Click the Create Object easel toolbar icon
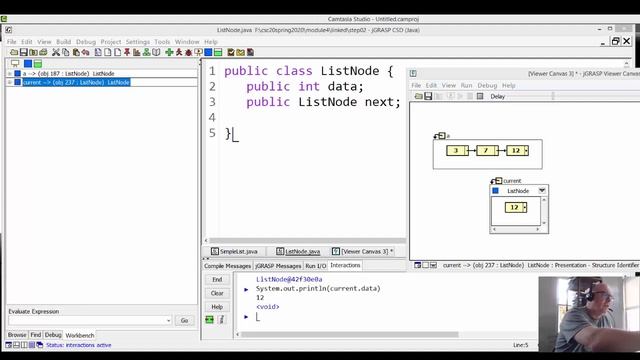The width and height of the screenshot is (640, 360). click(x=198, y=52)
